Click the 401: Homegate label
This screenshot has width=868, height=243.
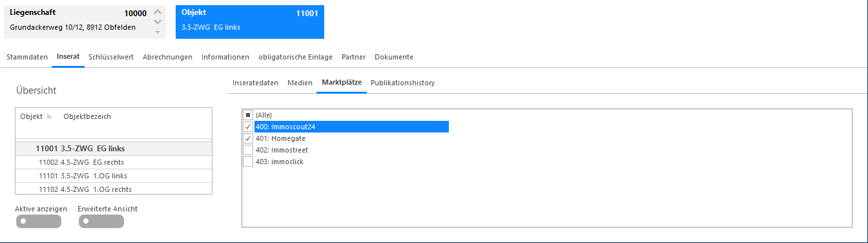(x=280, y=138)
